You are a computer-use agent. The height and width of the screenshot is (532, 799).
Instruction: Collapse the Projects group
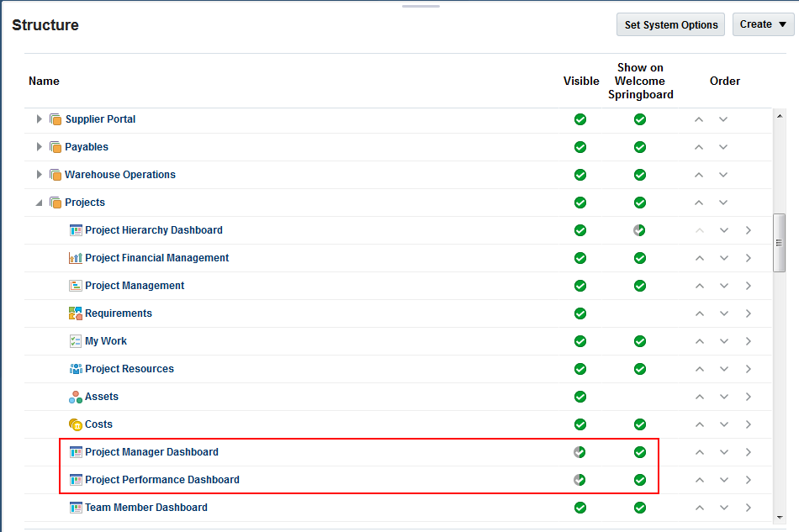point(40,203)
